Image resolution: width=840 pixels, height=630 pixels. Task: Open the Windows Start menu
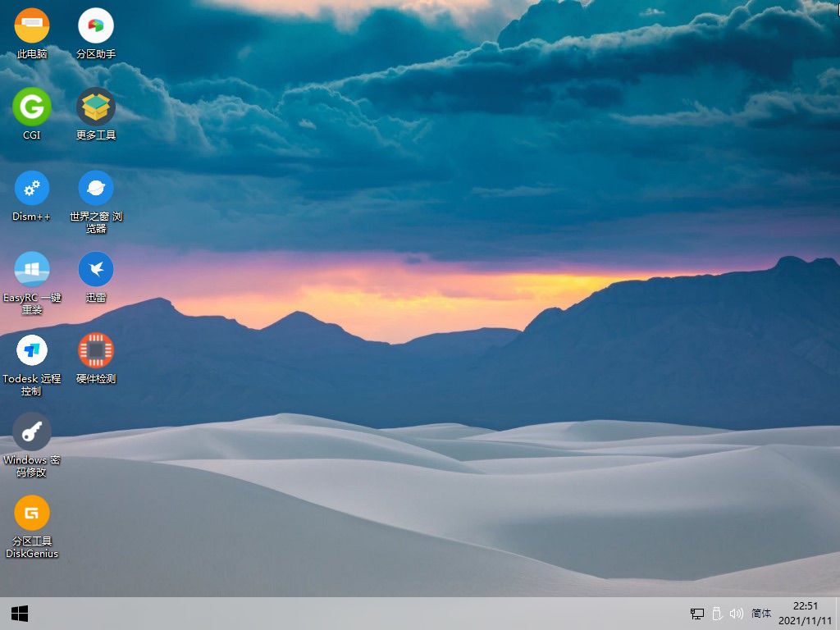point(19,613)
